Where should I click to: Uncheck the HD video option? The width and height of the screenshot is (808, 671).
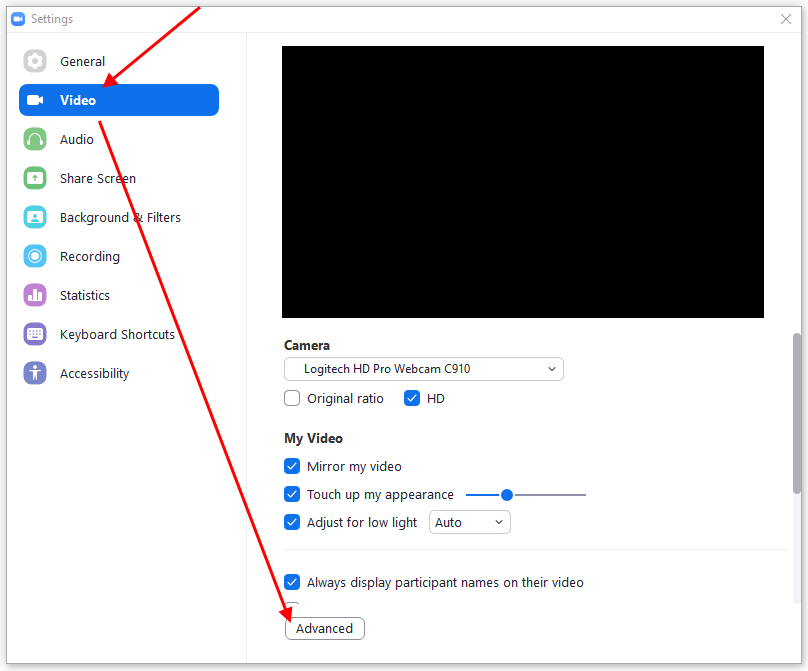point(412,398)
